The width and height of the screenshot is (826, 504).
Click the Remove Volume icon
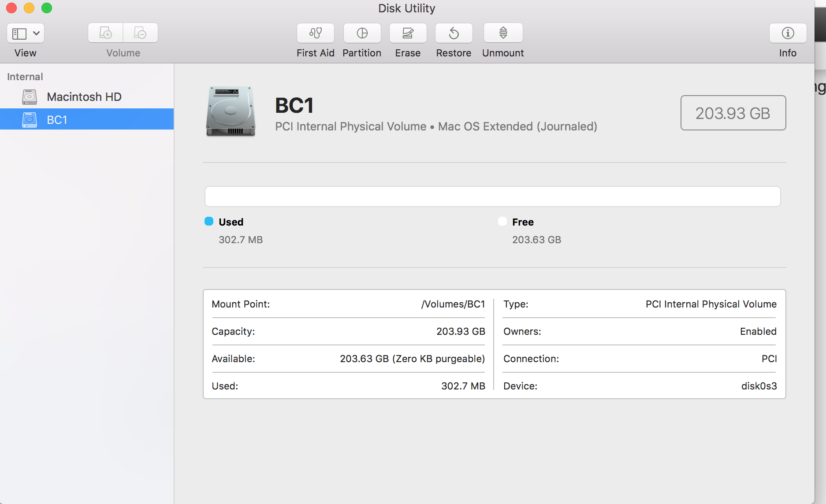click(x=140, y=33)
